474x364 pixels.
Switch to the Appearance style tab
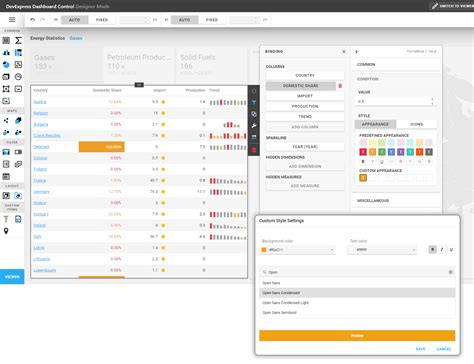pos(375,124)
